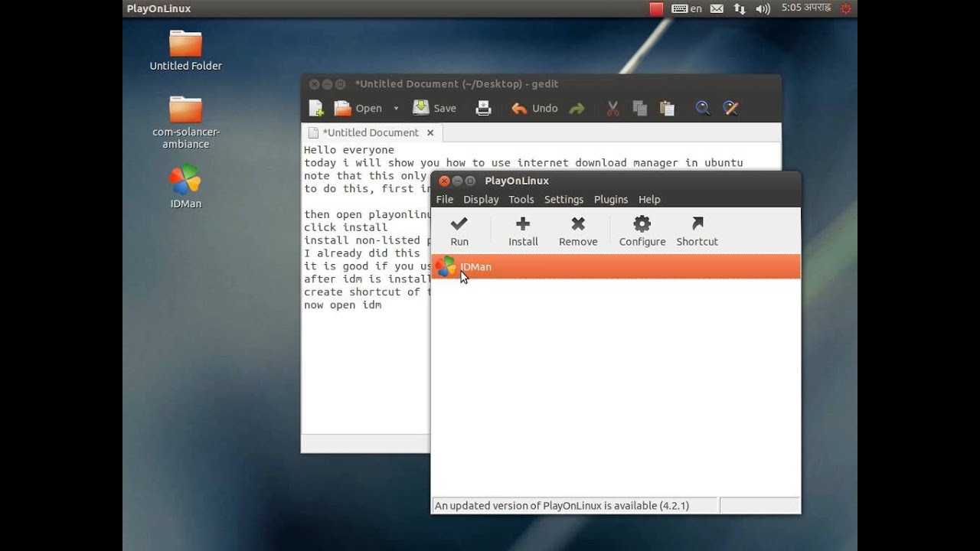Click the find and replace icon
980x551 pixels.
click(x=730, y=109)
